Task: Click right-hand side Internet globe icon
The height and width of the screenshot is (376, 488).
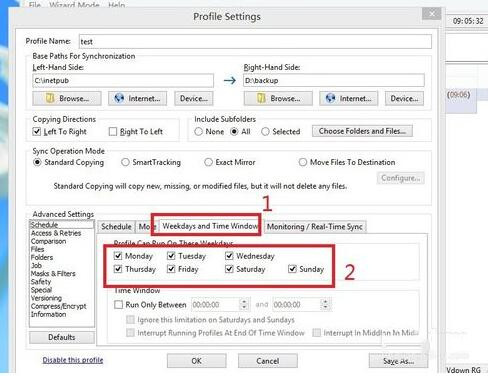Action: 330,98
